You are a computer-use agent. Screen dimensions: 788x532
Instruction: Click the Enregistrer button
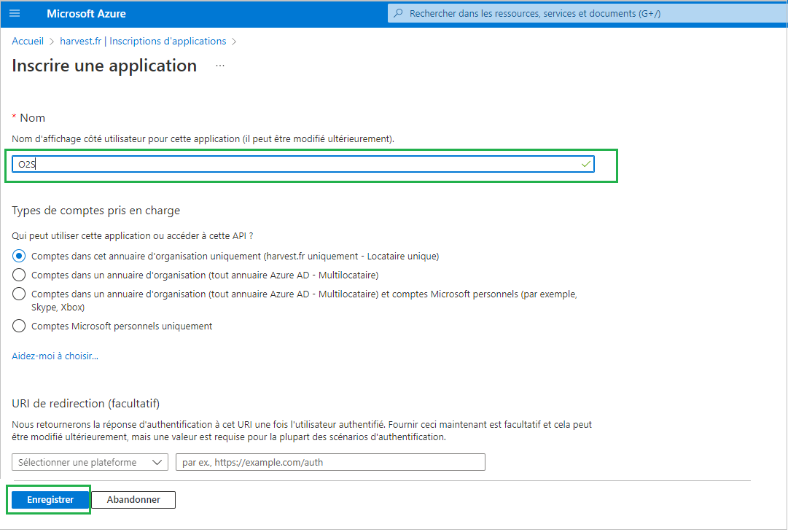pyautogui.click(x=50, y=500)
